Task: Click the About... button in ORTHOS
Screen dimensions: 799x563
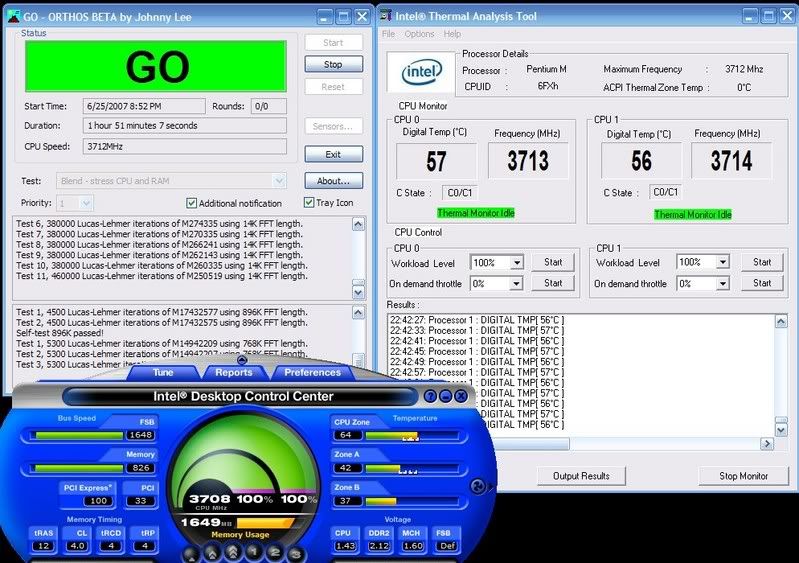Action: (x=333, y=181)
